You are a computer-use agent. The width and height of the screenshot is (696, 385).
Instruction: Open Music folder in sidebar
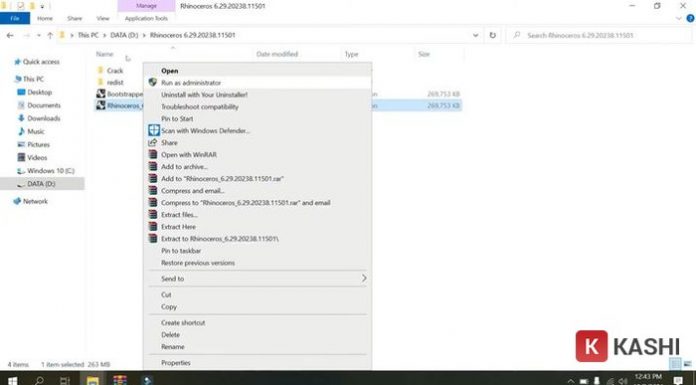pos(36,131)
